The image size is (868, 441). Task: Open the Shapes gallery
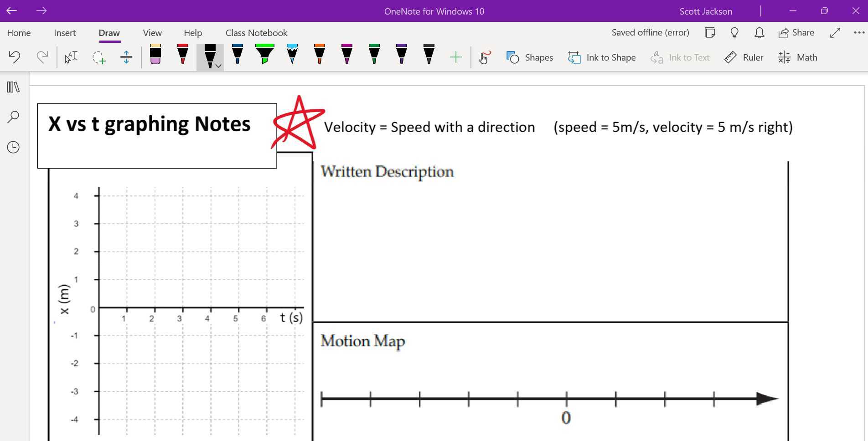pos(529,57)
